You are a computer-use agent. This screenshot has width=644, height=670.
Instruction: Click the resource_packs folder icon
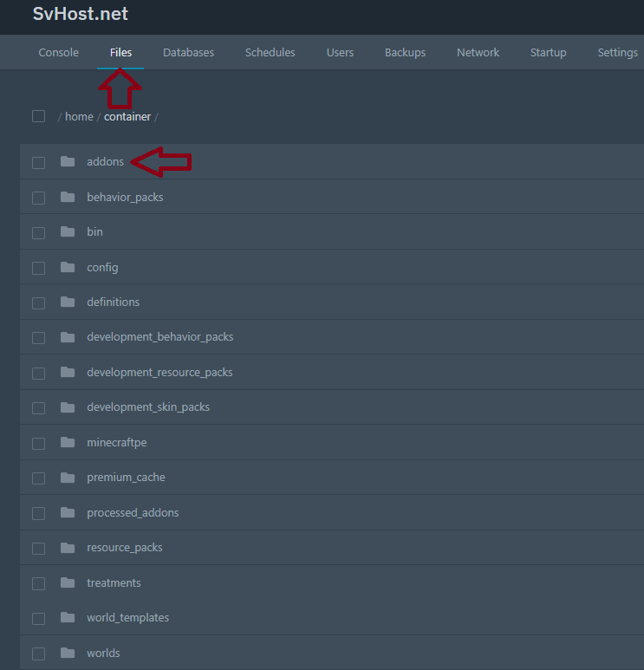[68, 548]
